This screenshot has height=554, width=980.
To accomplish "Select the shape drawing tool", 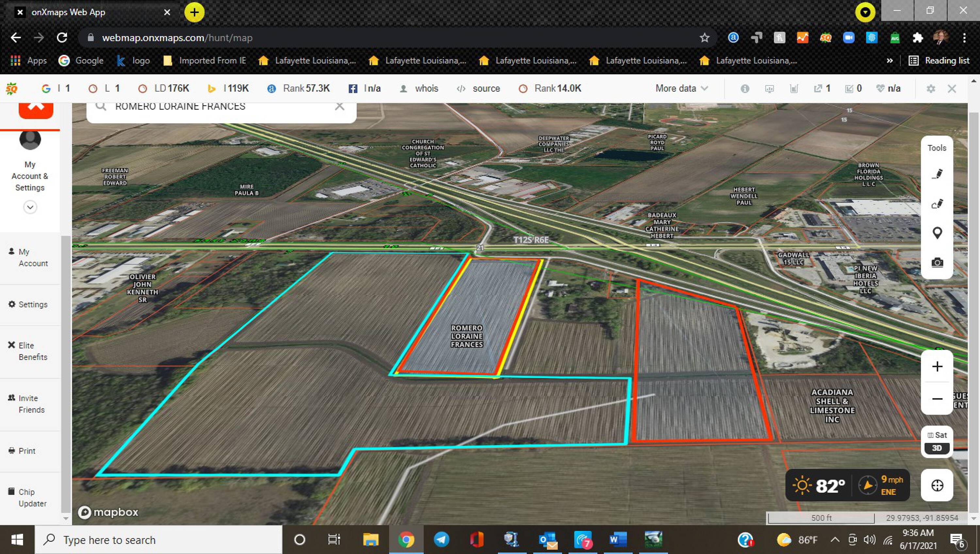I will 937,204.
